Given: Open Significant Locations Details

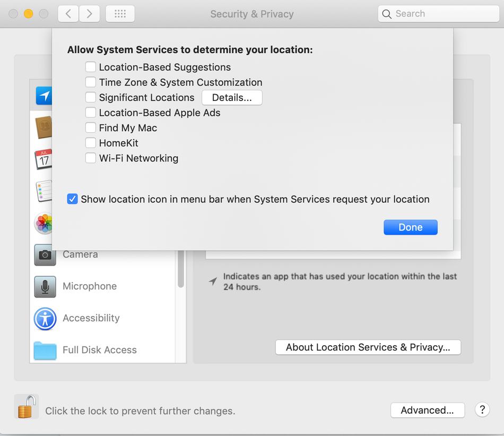Looking at the screenshot, I should click(x=232, y=98).
